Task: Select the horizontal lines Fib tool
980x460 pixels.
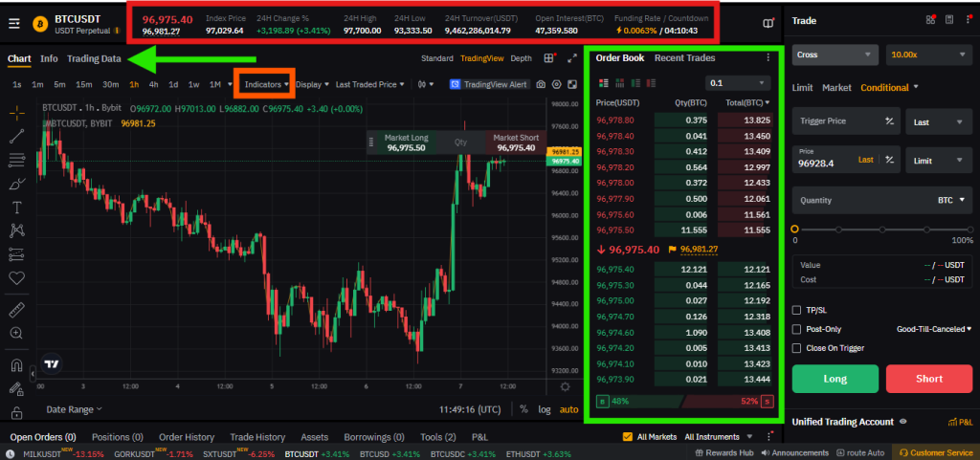Action: tap(17, 160)
